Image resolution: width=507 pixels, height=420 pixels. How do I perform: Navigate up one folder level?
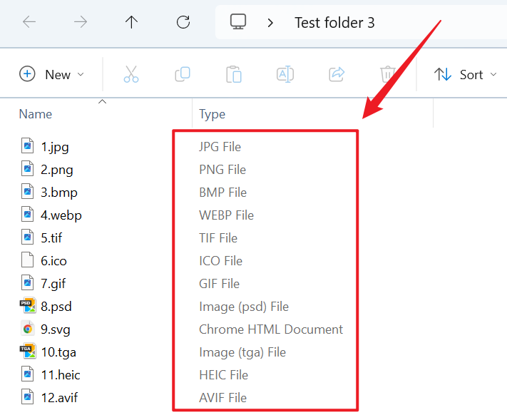click(132, 22)
